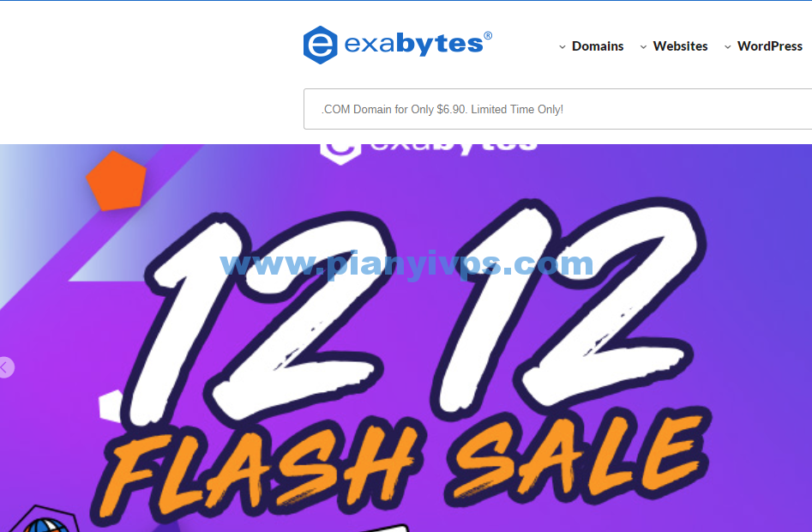812x532 pixels.
Task: Open the Websites menu item
Action: (680, 46)
